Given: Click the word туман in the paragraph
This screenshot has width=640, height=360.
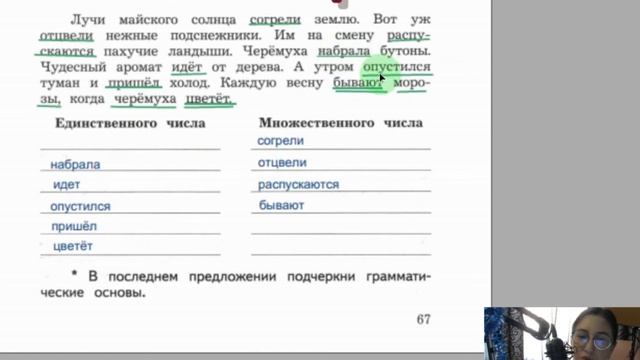Looking at the screenshot, I should point(60,83).
